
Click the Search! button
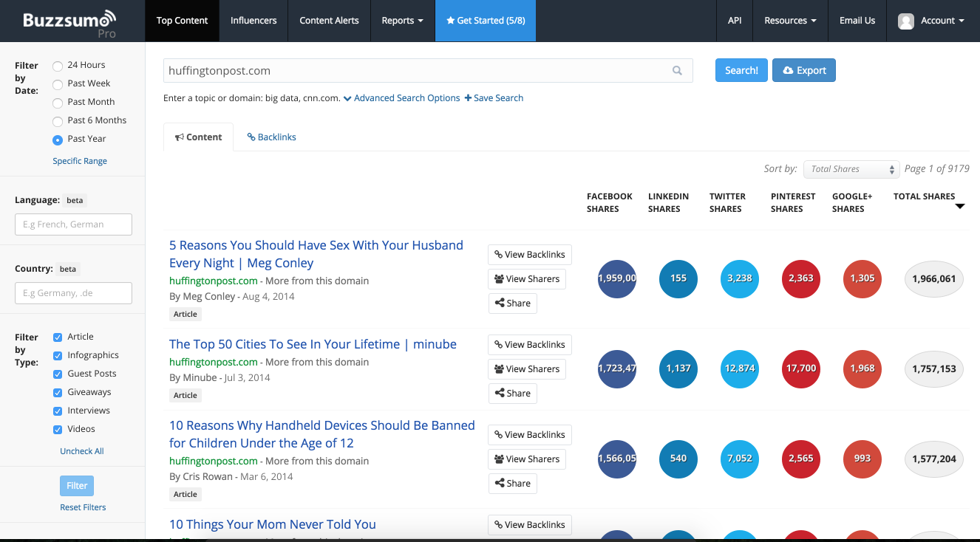741,70
